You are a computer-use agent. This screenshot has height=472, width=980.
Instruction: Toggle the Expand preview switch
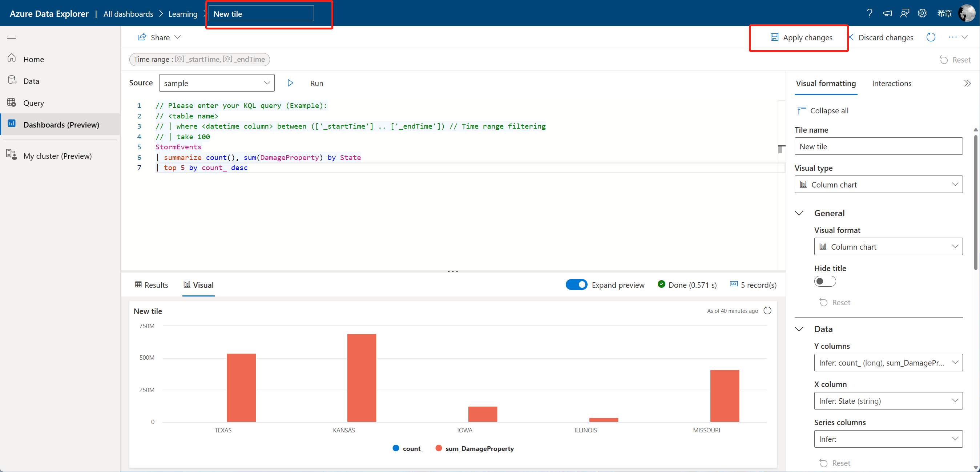point(576,285)
